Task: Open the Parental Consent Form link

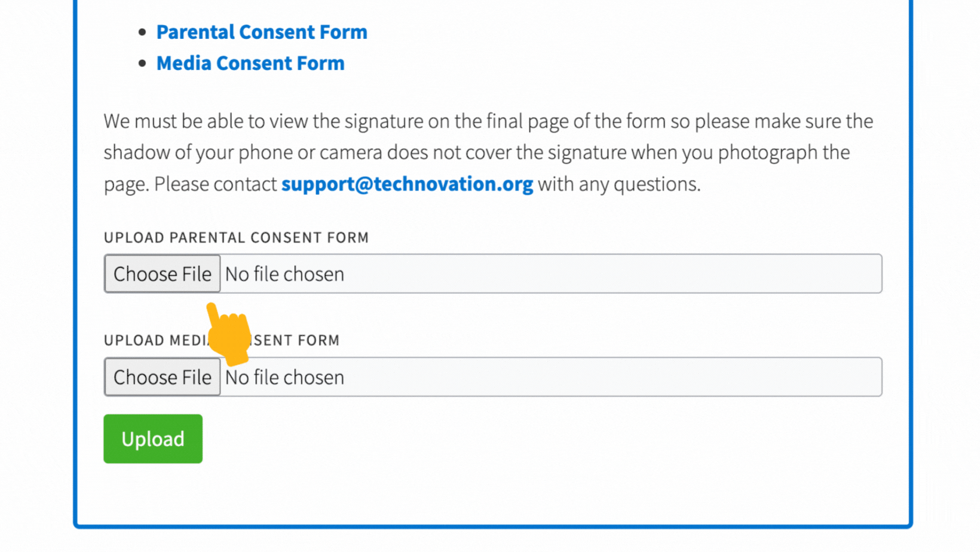Action: [262, 32]
